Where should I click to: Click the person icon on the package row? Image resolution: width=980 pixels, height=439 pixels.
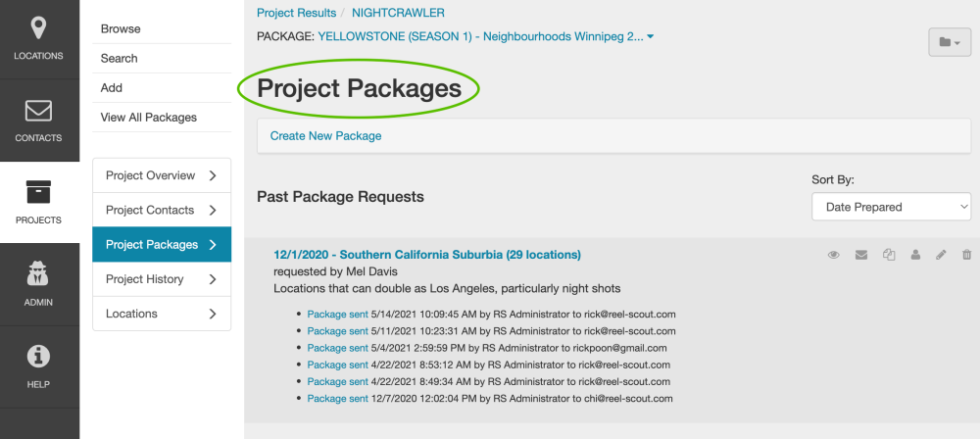915,255
